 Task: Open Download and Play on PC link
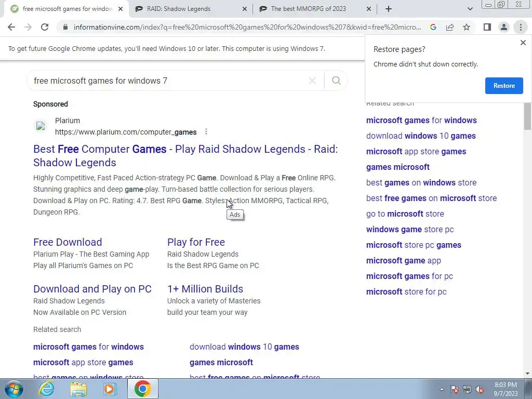click(92, 289)
